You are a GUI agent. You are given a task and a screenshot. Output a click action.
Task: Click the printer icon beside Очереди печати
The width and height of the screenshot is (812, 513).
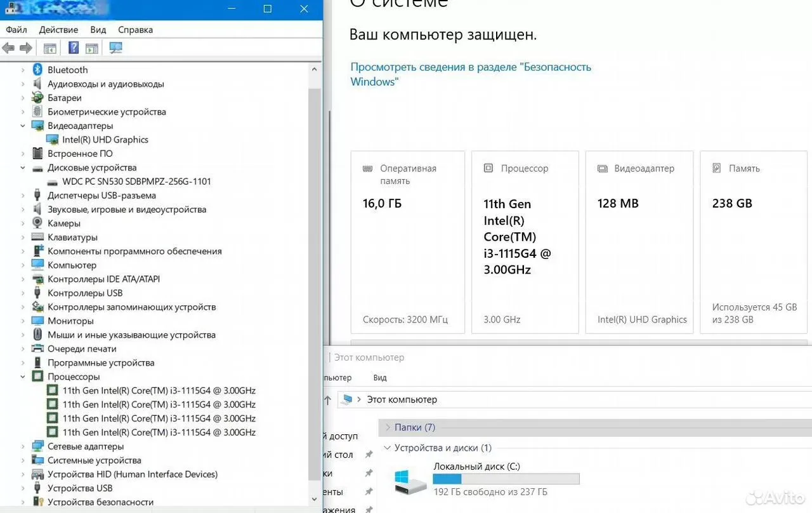click(37, 349)
